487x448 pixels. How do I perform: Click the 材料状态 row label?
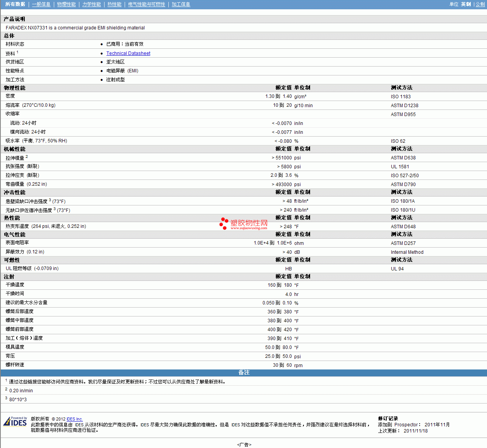(15, 44)
